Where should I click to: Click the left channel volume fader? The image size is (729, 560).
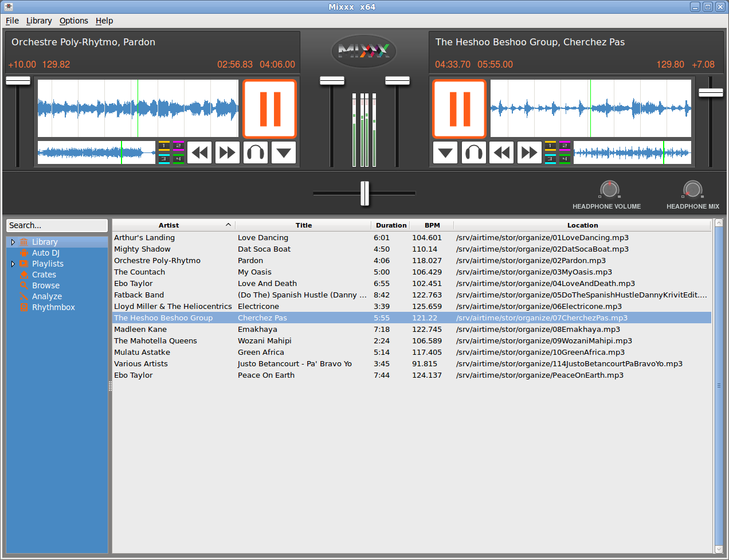pos(332,81)
